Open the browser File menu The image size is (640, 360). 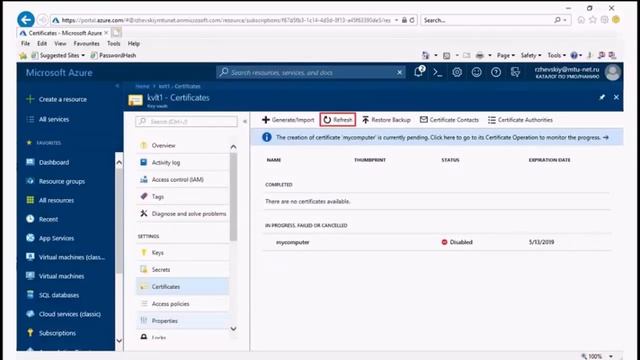pos(25,43)
